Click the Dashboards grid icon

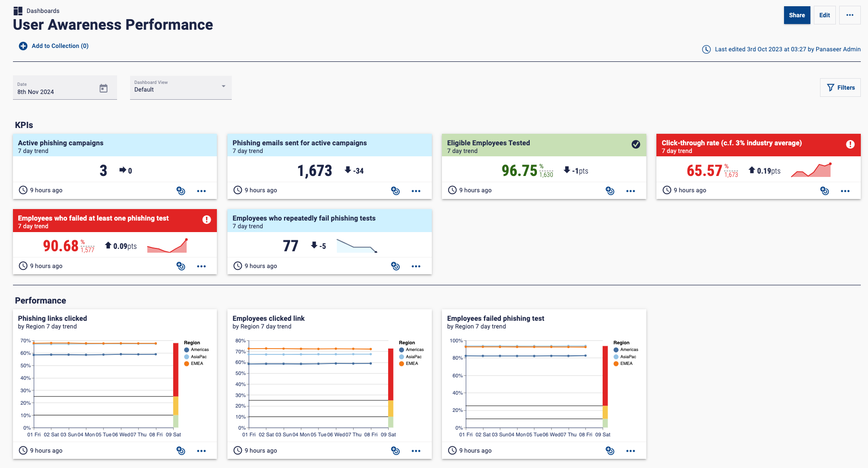(18, 11)
